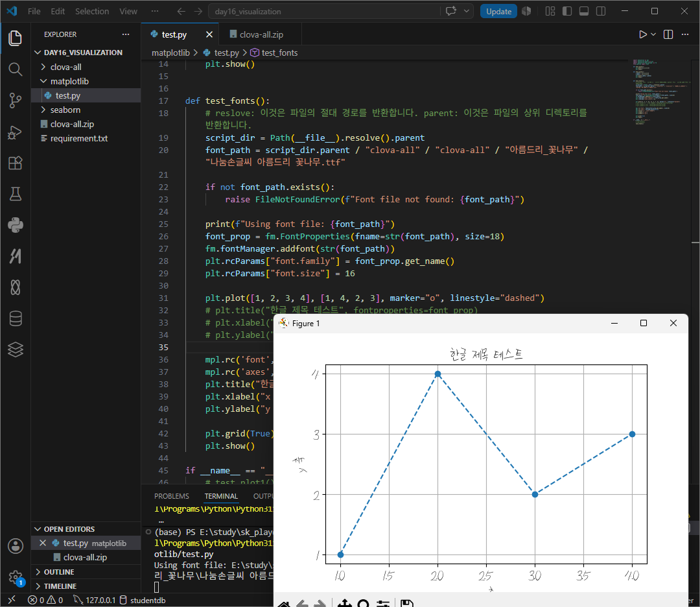The width and height of the screenshot is (700, 607).
Task: Open Copilot chat dropdown arrow
Action: (467, 11)
